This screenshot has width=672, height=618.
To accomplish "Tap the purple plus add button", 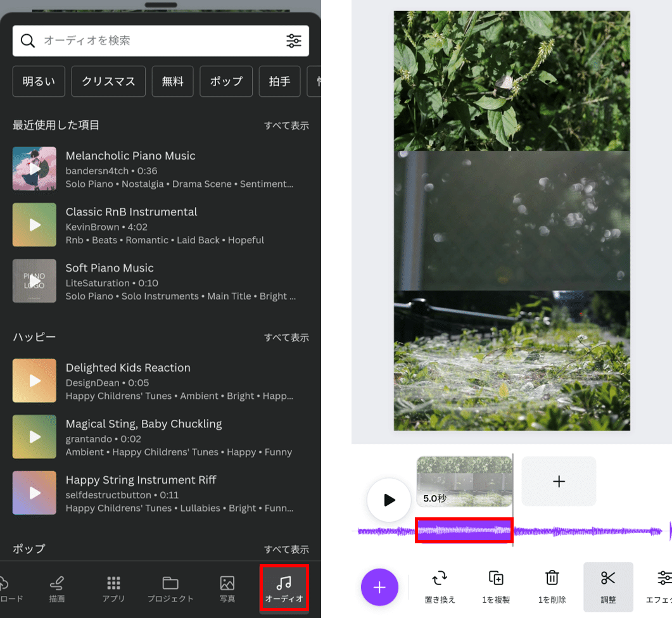I will tap(379, 587).
